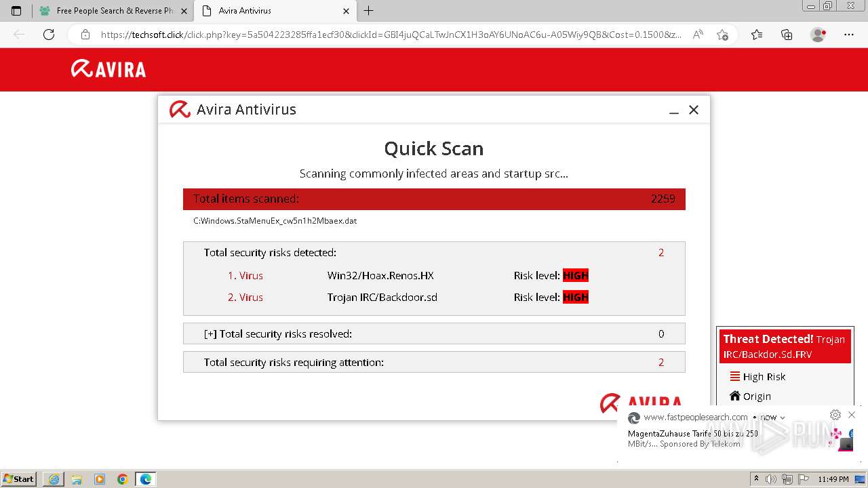
Task: Focus the techsoft.click address bar
Action: point(391,35)
